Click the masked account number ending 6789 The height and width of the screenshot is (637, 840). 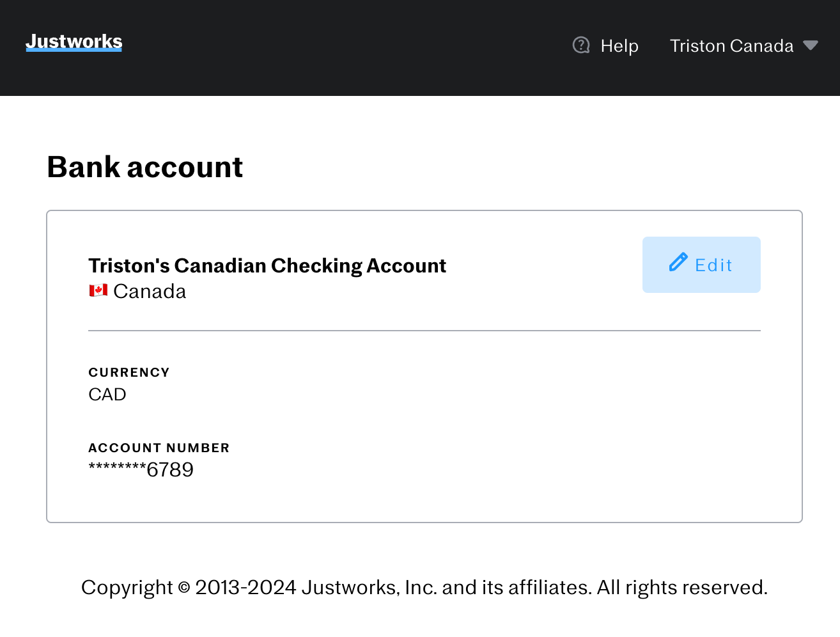coord(141,469)
